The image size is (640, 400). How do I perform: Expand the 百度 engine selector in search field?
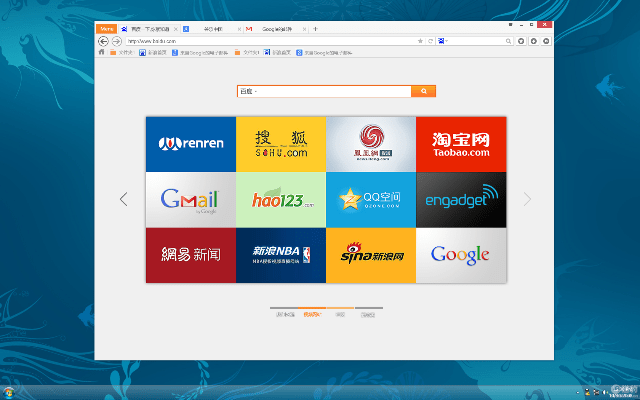248,91
